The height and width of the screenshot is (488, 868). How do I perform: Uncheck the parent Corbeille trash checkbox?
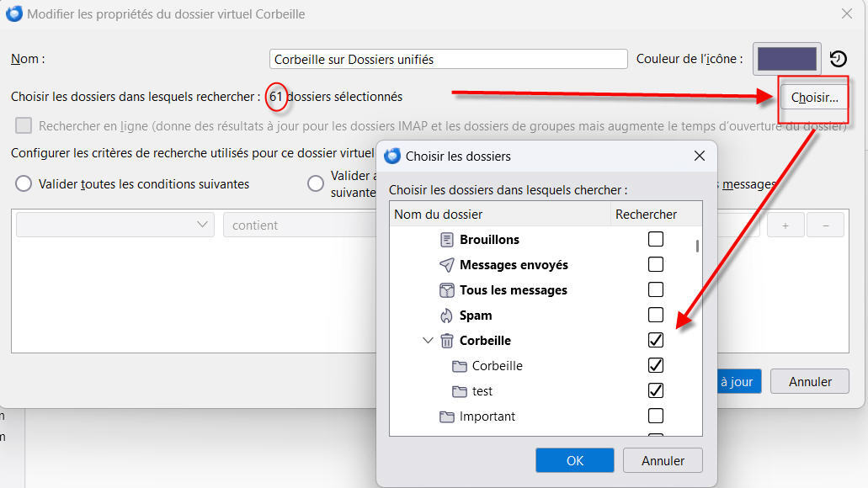click(x=655, y=341)
